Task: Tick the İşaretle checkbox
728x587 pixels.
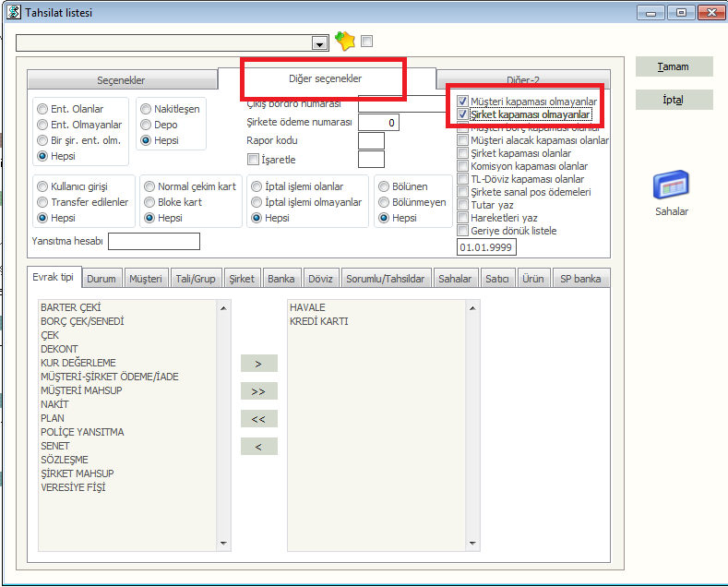Action: pyautogui.click(x=254, y=160)
